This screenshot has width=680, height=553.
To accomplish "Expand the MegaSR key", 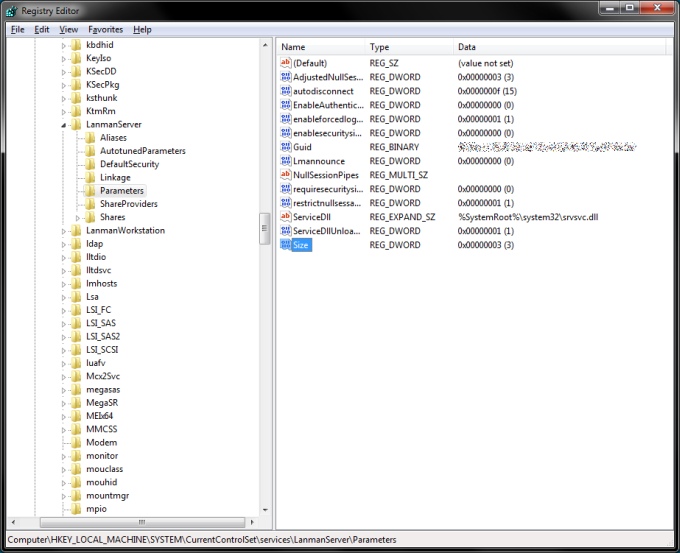I will 64,403.
